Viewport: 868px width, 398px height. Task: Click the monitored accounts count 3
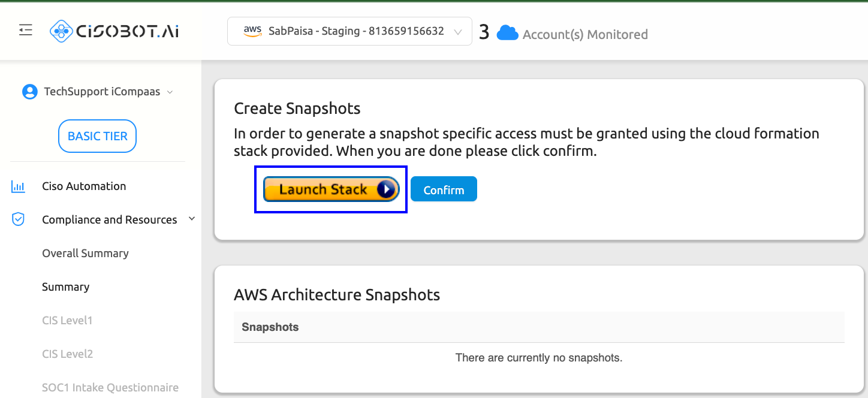pos(484,32)
